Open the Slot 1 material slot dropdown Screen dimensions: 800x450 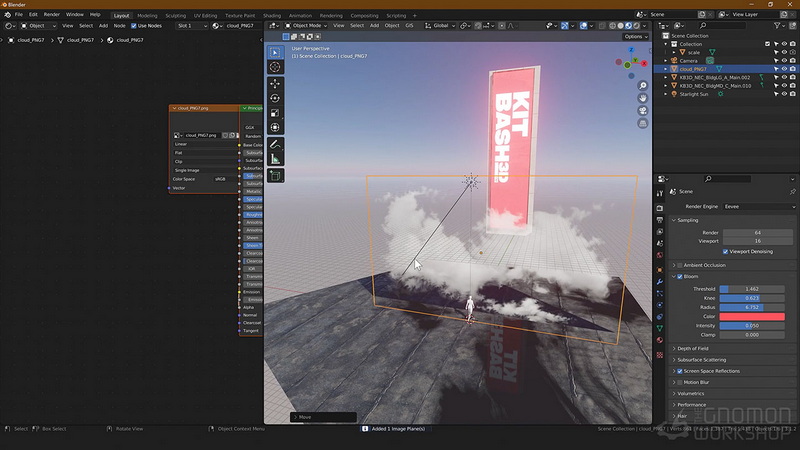[x=192, y=26]
